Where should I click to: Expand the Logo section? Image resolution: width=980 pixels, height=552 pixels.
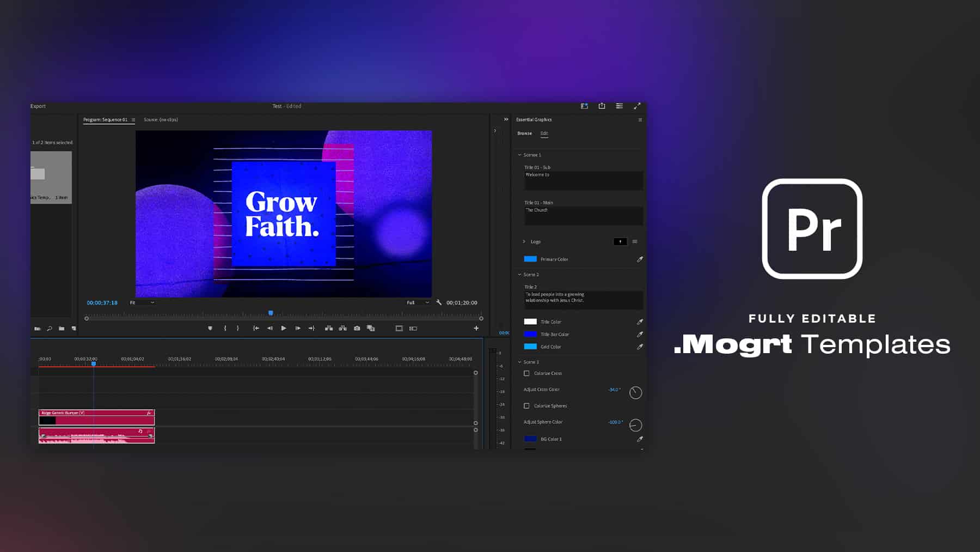tap(524, 241)
